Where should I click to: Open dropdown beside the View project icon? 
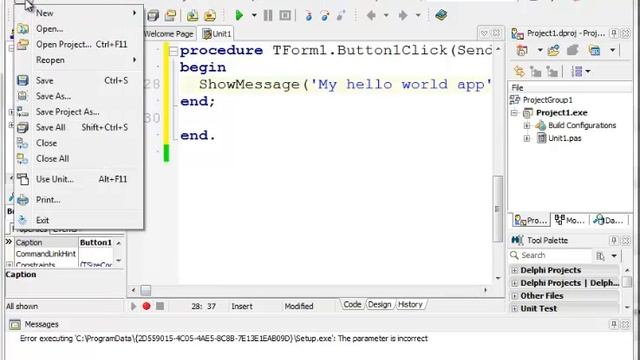click(x=612, y=51)
